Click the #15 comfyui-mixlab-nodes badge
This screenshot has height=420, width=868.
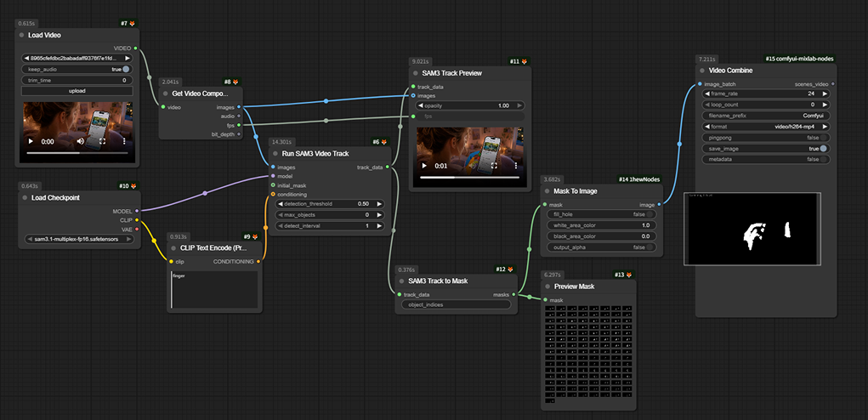click(x=800, y=59)
